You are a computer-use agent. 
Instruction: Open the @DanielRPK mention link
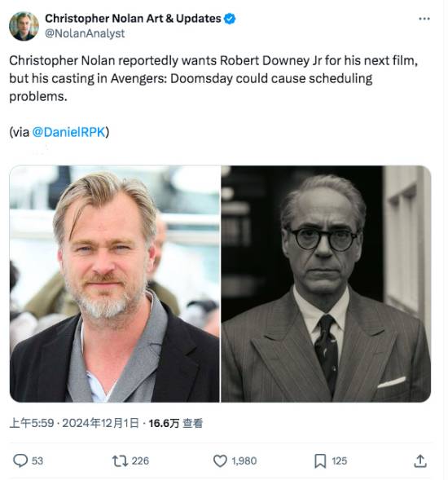69,132
